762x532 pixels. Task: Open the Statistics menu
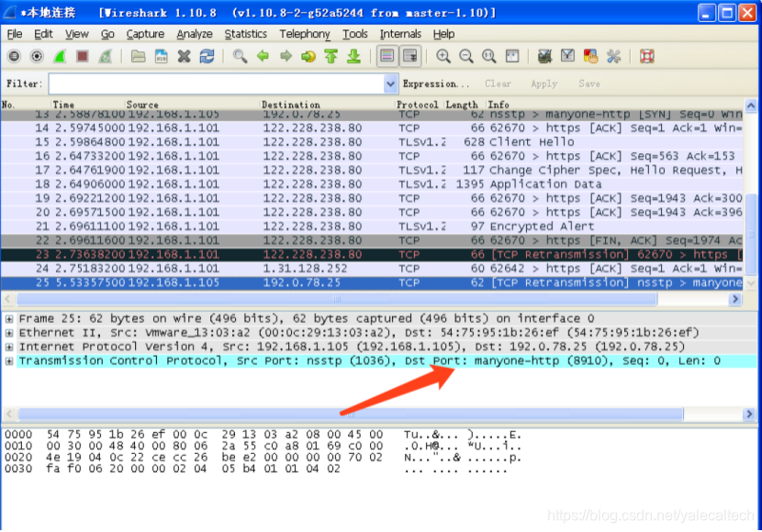245,34
